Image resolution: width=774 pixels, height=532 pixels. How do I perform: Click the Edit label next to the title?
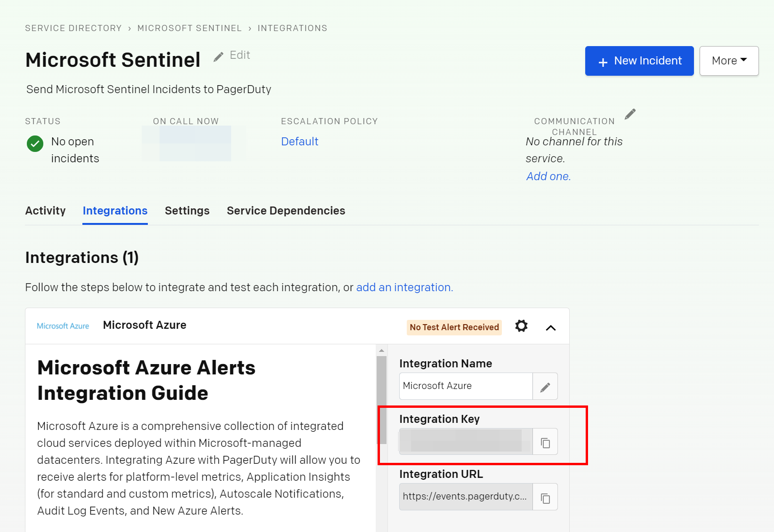240,55
